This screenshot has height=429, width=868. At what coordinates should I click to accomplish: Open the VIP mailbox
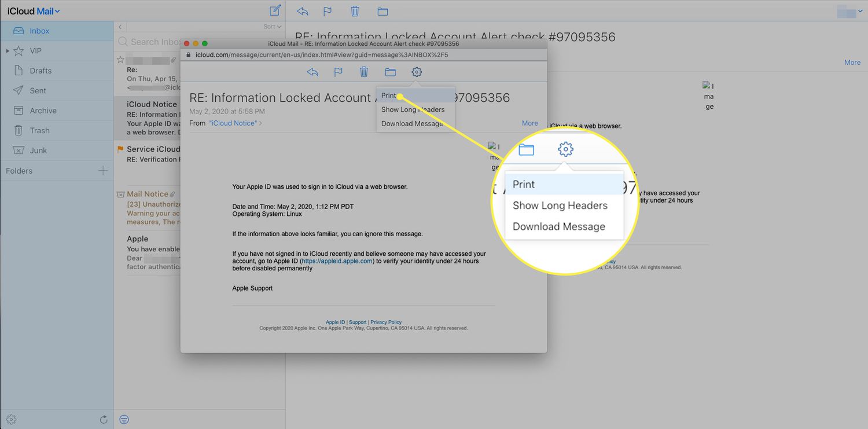(x=57, y=51)
